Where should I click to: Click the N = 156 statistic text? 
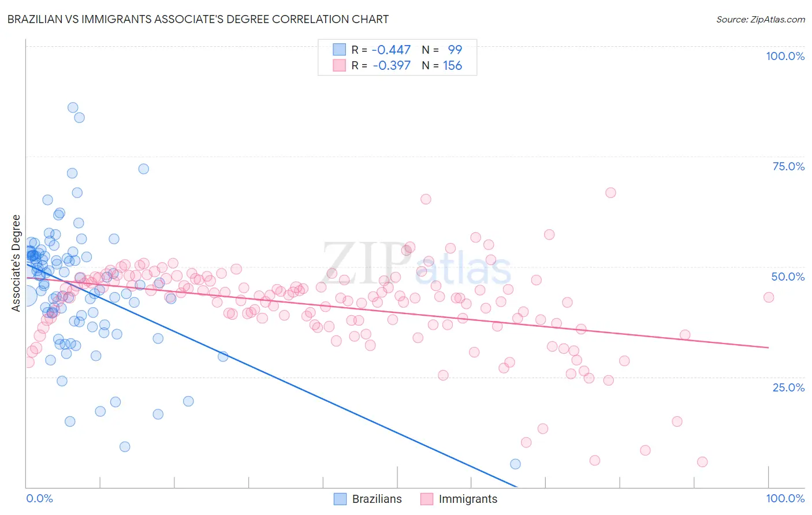(x=442, y=65)
